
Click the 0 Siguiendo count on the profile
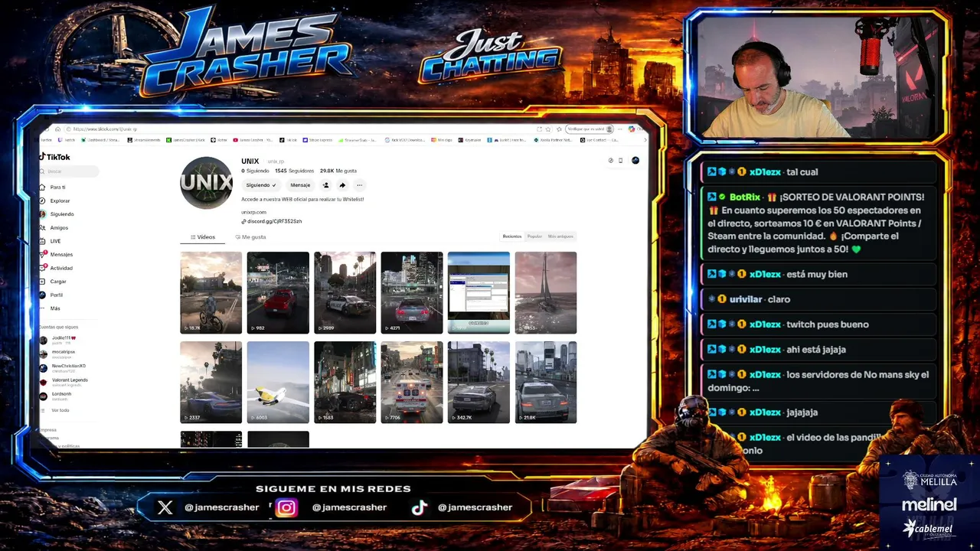[254, 171]
